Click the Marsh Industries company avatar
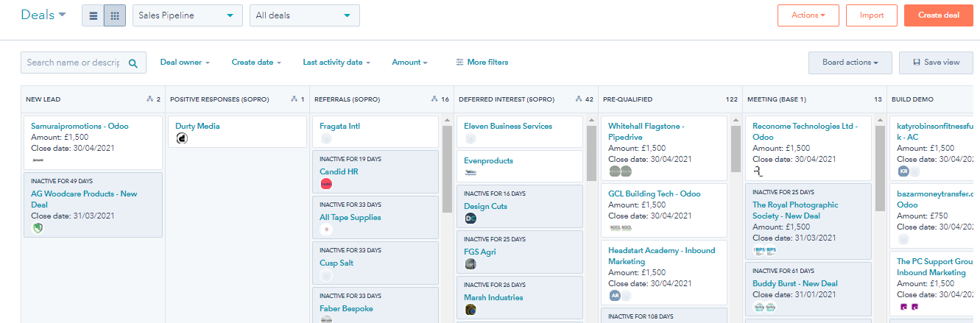The image size is (980, 323). (471, 310)
